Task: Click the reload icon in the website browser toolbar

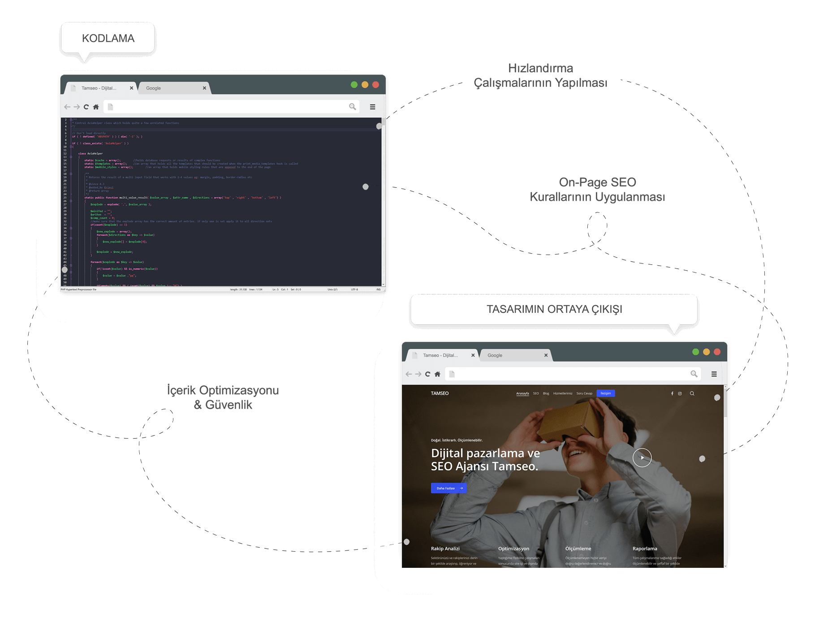Action: point(427,374)
